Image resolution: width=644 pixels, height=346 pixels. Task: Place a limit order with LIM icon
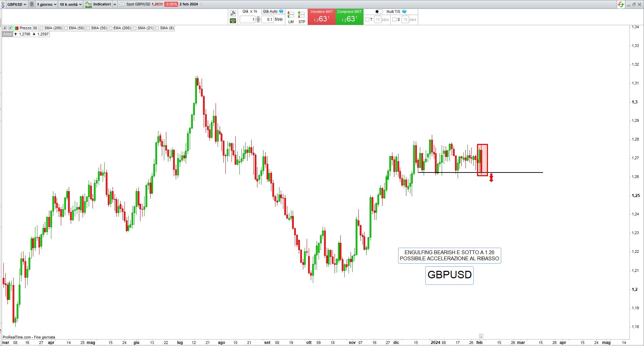click(291, 17)
